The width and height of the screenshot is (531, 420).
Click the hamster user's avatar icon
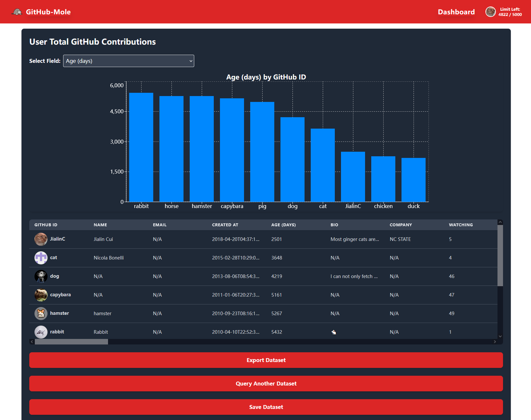[x=41, y=314]
